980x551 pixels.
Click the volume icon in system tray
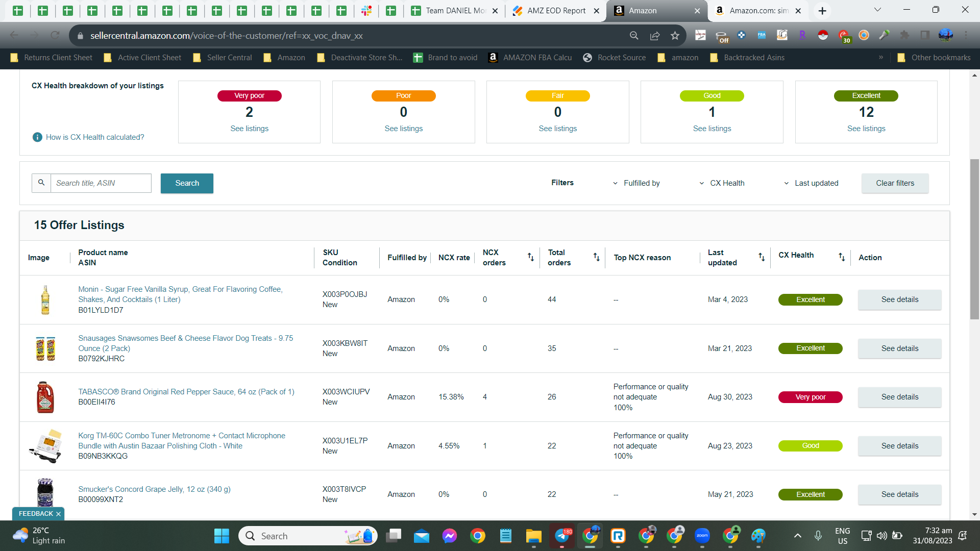coord(881,536)
